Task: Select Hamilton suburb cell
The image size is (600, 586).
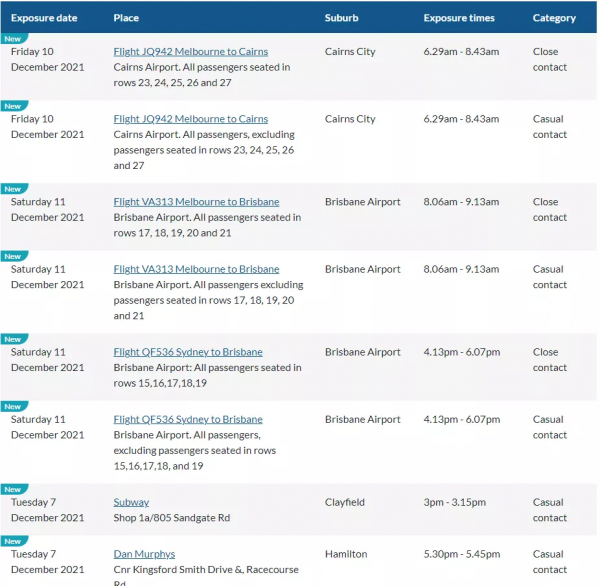Action: pyautogui.click(x=346, y=554)
